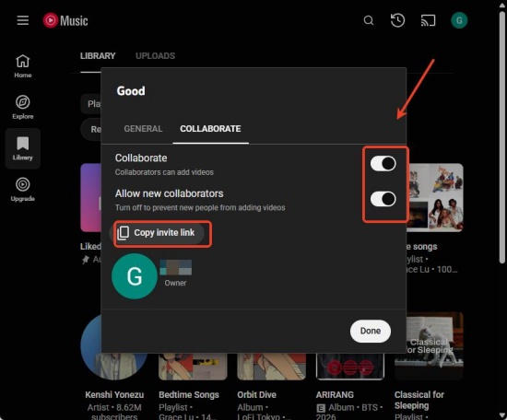Click the Bedtime Songs title link
507x420 pixels.
click(x=189, y=395)
